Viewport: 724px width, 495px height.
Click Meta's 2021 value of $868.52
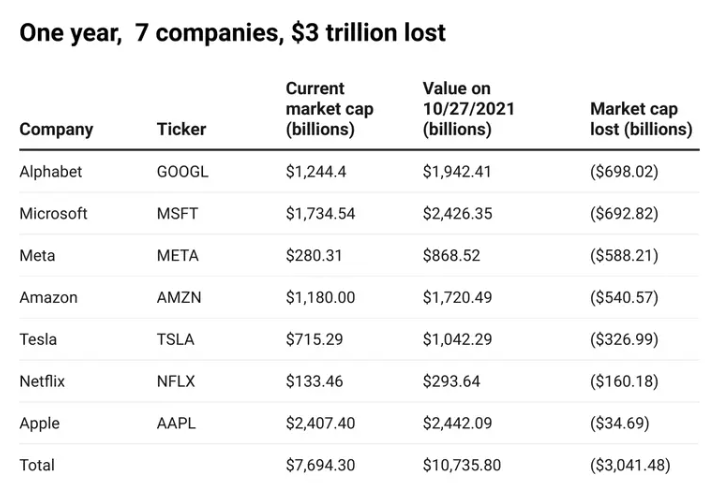click(x=451, y=255)
